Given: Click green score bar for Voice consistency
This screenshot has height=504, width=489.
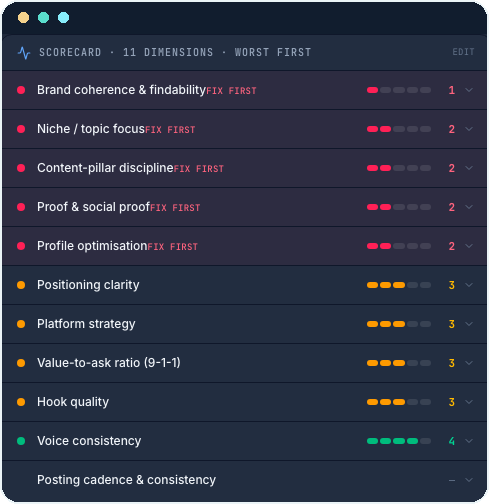Looking at the screenshot, I should point(399,441).
